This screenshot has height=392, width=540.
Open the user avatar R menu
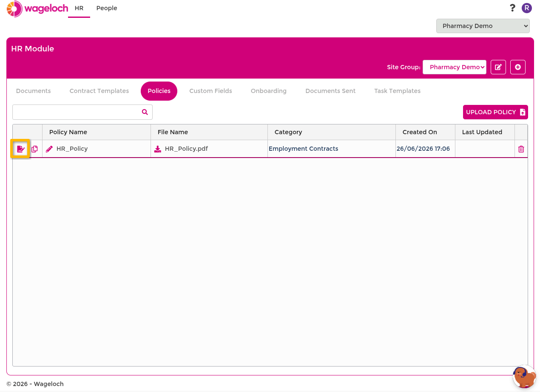[x=527, y=8]
